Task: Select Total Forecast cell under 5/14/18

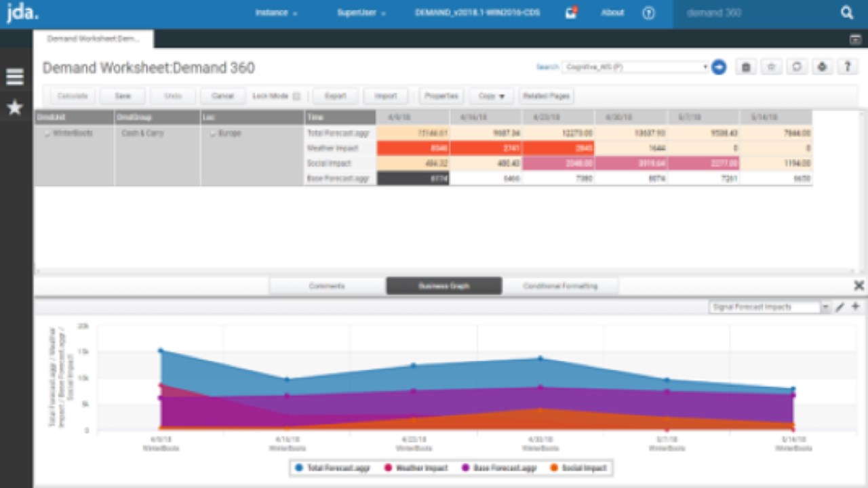Action: pyautogui.click(x=776, y=134)
